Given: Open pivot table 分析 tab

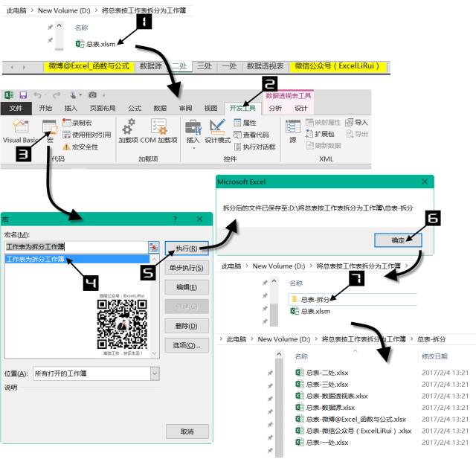Looking at the screenshot, I should [x=275, y=109].
